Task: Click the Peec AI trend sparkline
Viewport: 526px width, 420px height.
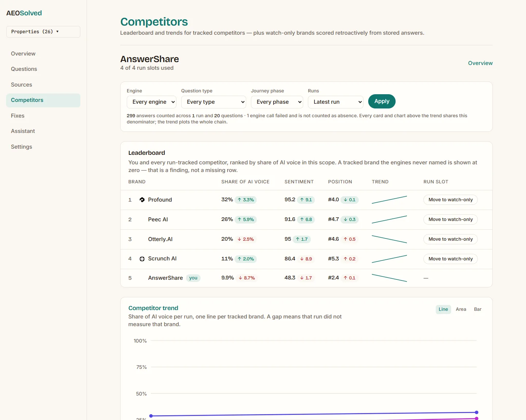Action: pos(389,219)
